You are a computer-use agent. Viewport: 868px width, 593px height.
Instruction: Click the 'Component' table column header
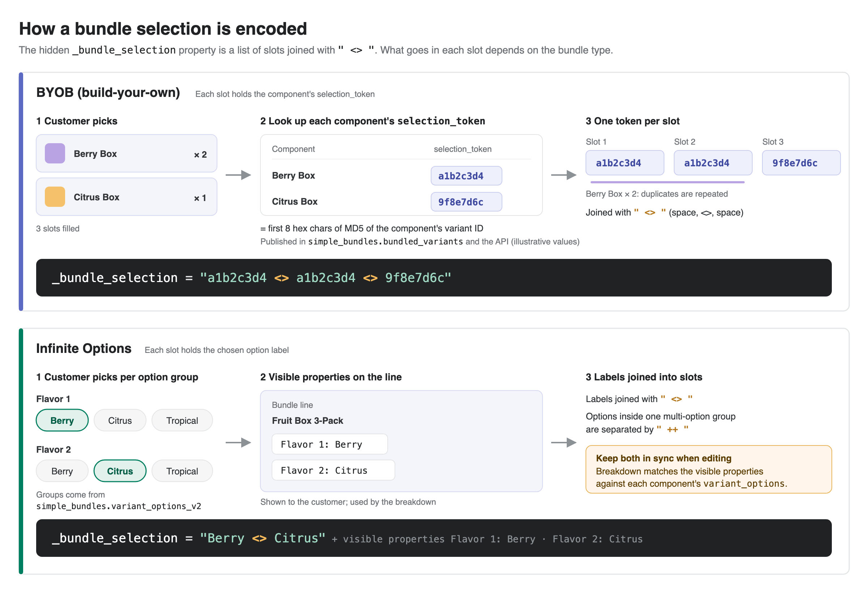pos(293,149)
